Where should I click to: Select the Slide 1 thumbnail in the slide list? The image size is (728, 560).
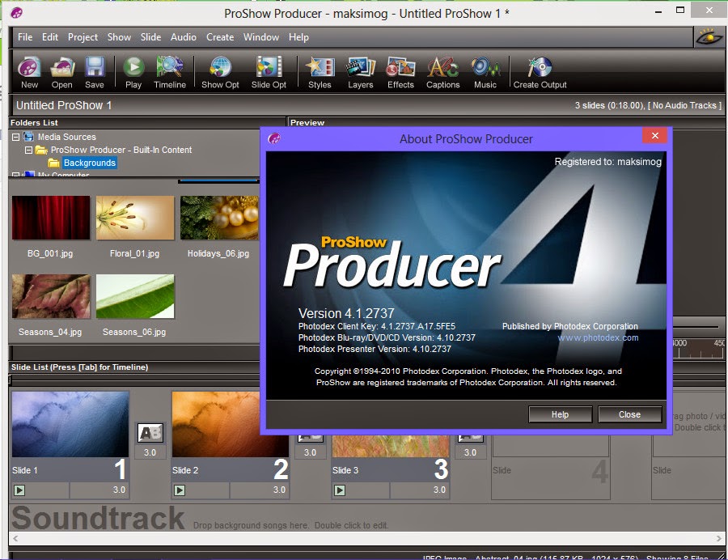70,424
